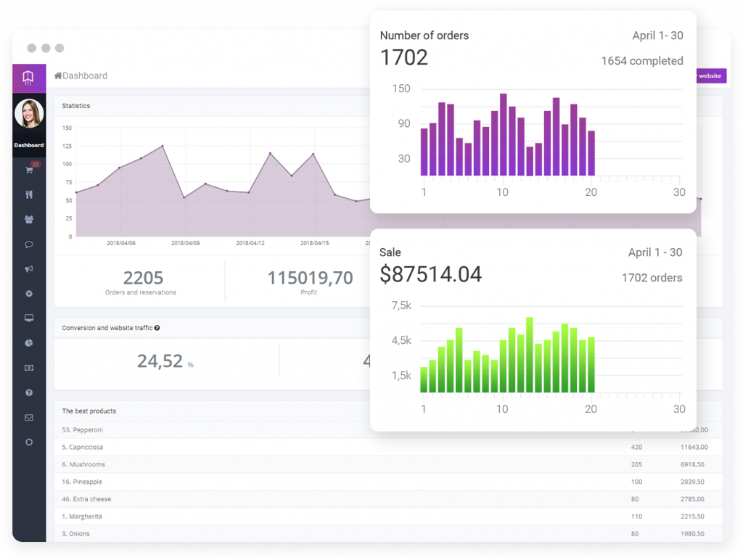Open the question mark help icon in sidebar
The height and width of the screenshot is (560, 743).
click(x=29, y=392)
